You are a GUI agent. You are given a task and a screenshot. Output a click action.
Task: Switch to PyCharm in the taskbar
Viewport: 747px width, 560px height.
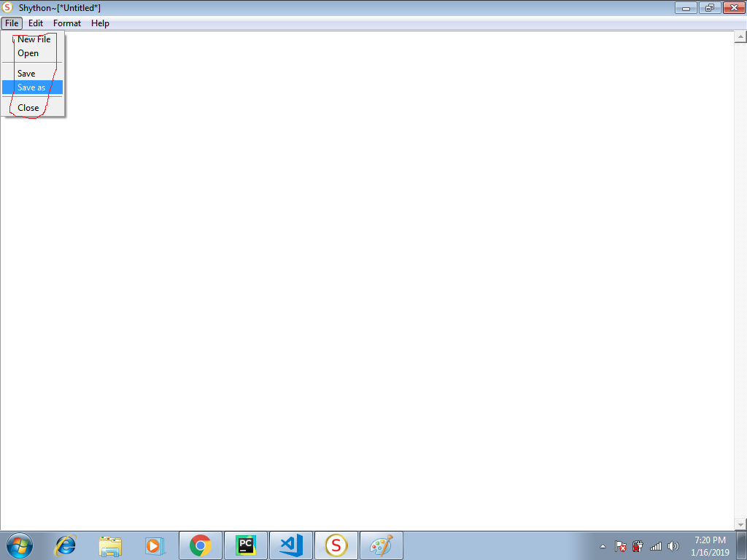246,545
